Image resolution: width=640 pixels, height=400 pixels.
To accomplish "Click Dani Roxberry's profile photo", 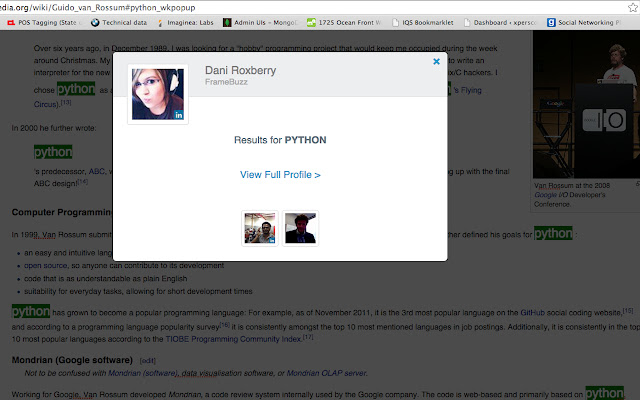I will 158,94.
